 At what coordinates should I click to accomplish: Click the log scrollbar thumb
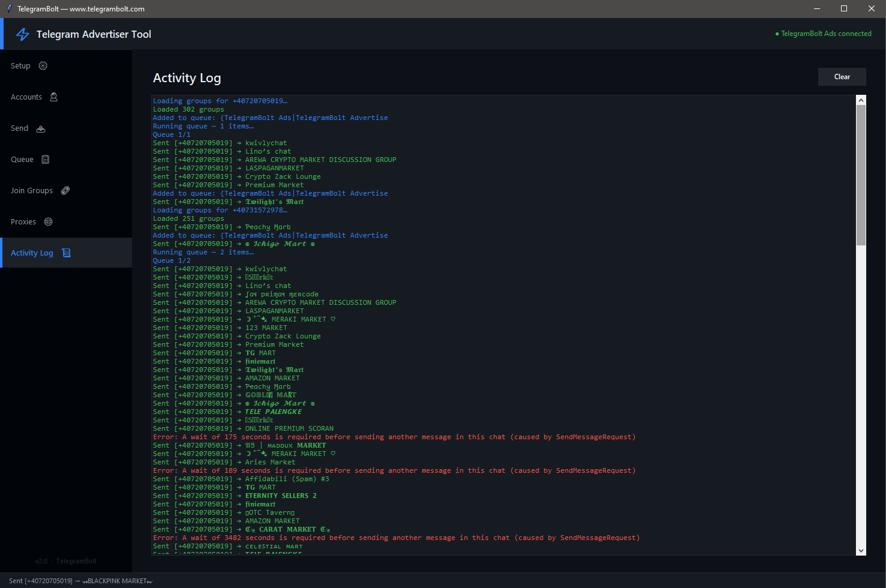point(861,175)
